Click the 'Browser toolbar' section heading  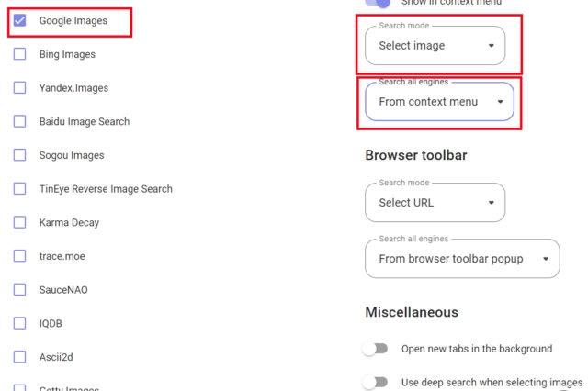click(416, 155)
